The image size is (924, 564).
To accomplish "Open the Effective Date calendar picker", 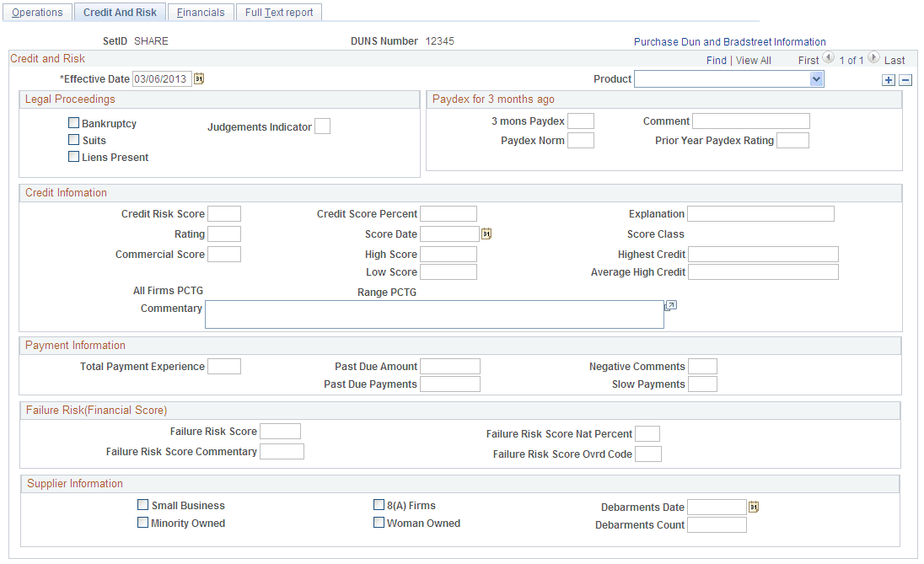I will coord(199,78).
